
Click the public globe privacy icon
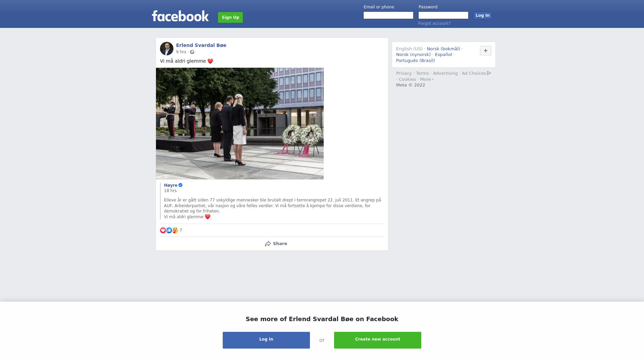click(192, 52)
